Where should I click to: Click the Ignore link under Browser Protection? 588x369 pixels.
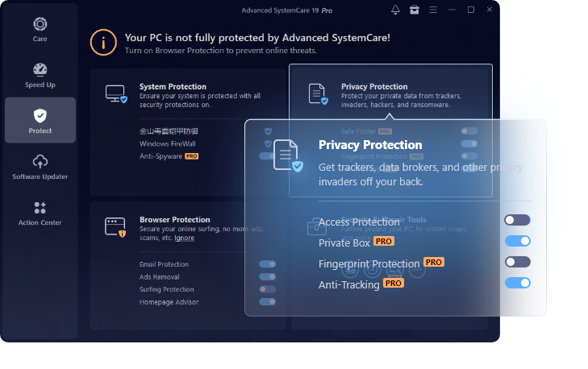(184, 238)
